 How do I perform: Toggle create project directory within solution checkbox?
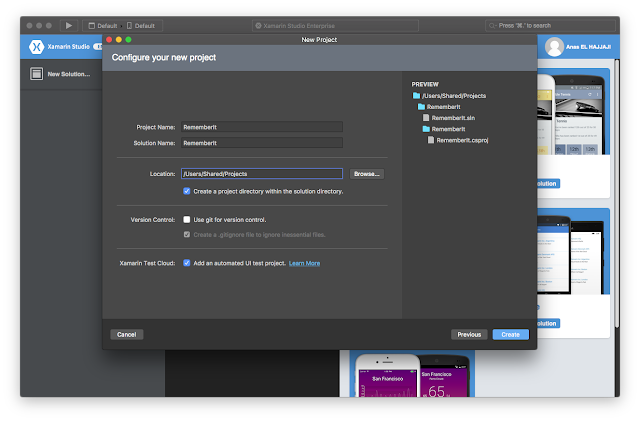187,191
